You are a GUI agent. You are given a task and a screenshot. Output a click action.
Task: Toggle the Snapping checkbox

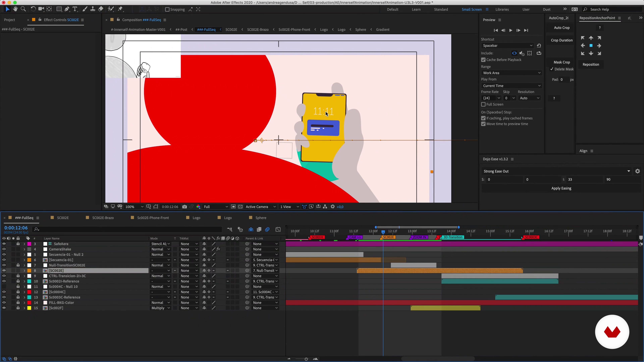[167, 10]
